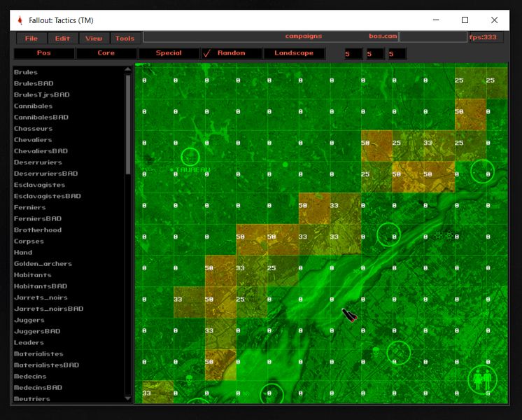Screen dimensions: 522x420
Task: Pick Chevaliers in the list
Action: (x=33, y=140)
